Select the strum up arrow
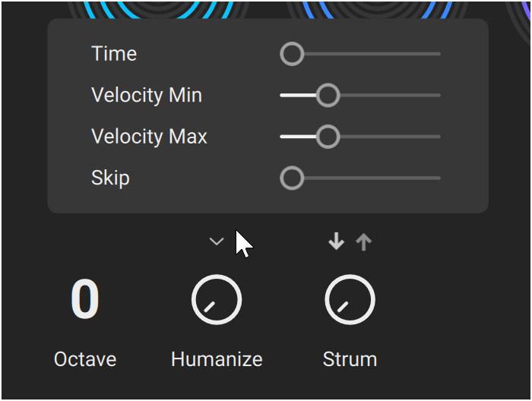Image resolution: width=532 pixels, height=401 pixels. click(364, 242)
